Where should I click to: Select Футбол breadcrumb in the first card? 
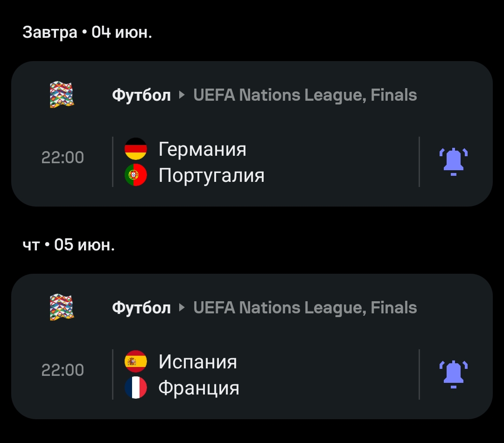pyautogui.click(x=141, y=96)
